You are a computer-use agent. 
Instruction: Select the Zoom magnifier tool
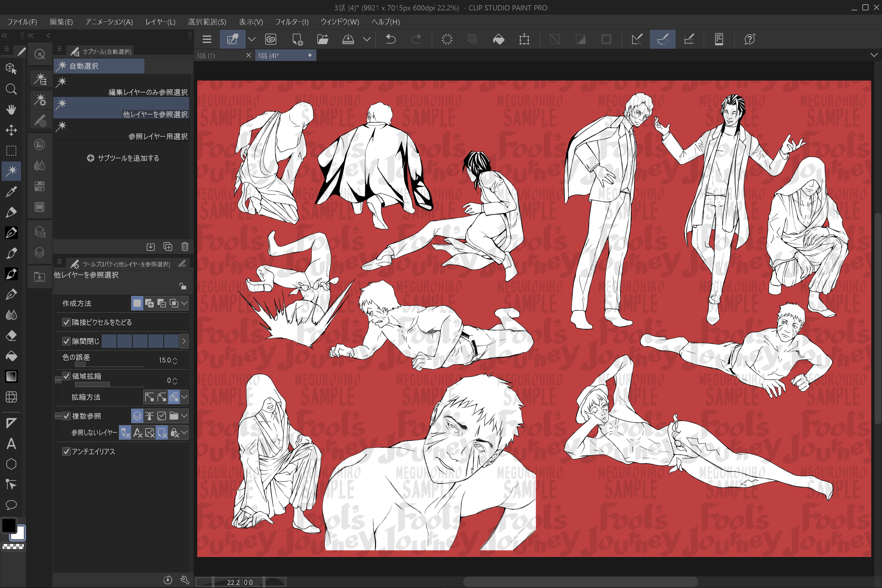[11, 89]
